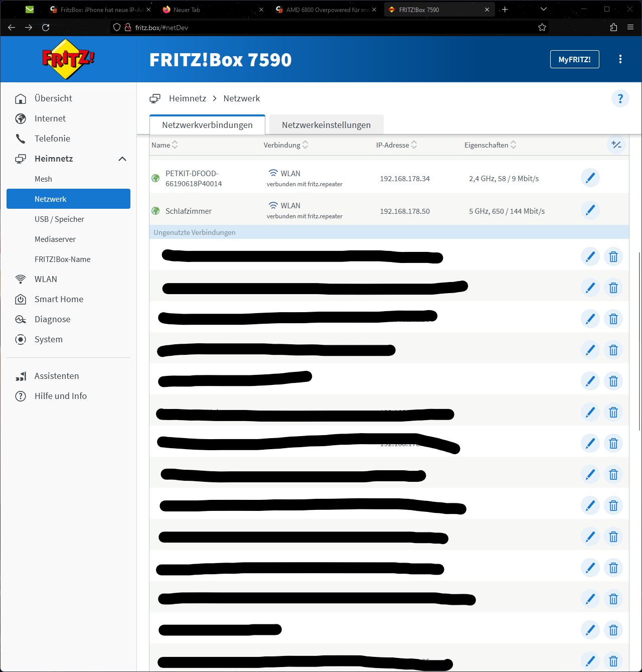Reload the current page

pyautogui.click(x=46, y=28)
